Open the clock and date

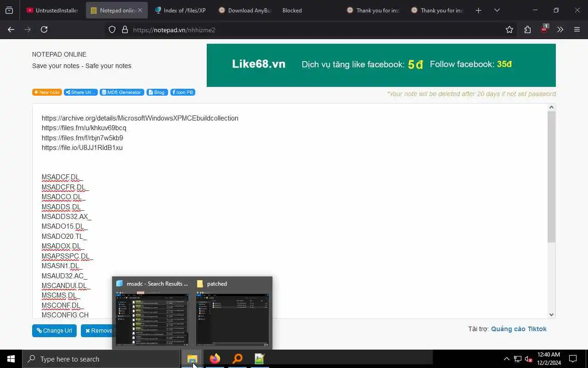click(x=548, y=359)
